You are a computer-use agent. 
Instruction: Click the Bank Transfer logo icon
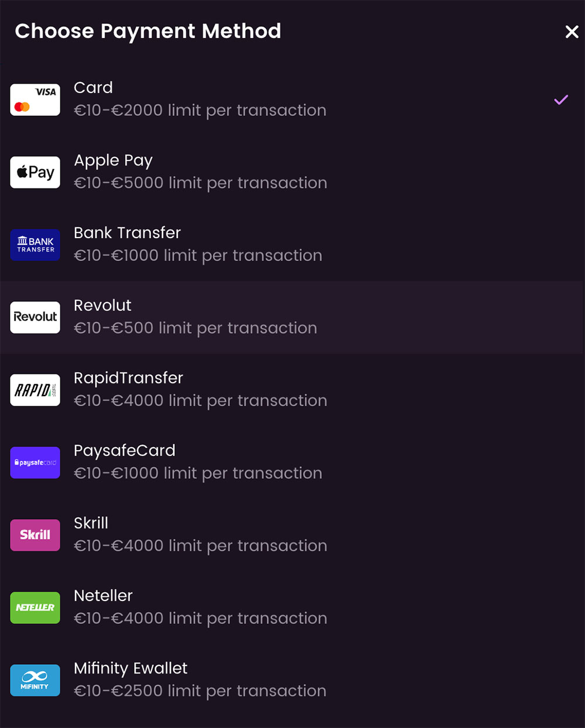[x=35, y=245]
